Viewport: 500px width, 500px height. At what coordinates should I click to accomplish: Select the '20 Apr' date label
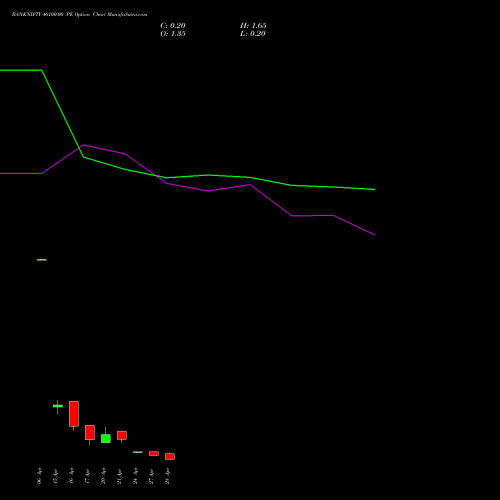coord(103,476)
